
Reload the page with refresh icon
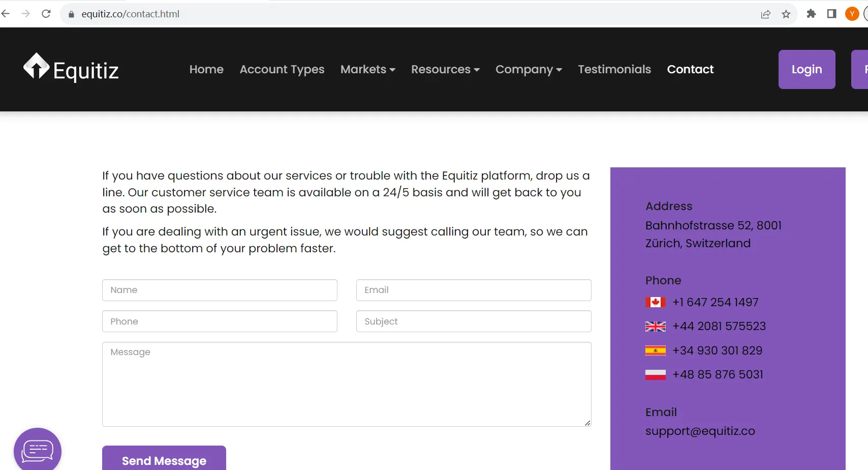46,14
